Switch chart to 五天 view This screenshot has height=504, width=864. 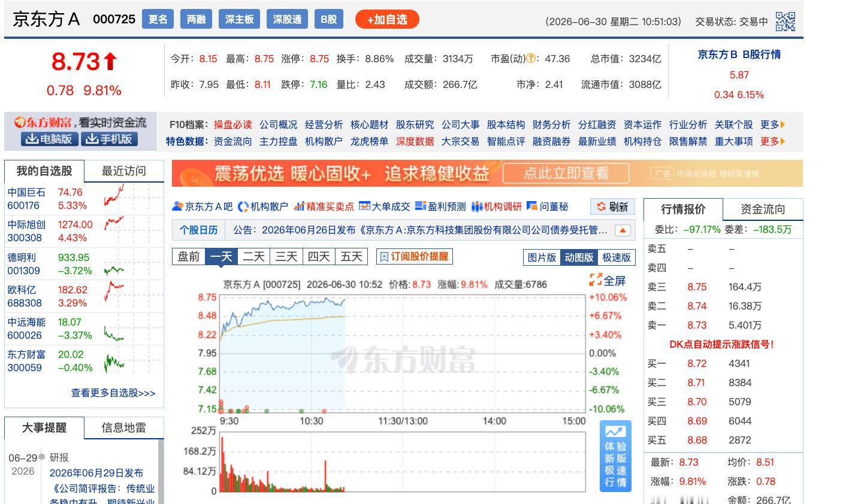[351, 256]
